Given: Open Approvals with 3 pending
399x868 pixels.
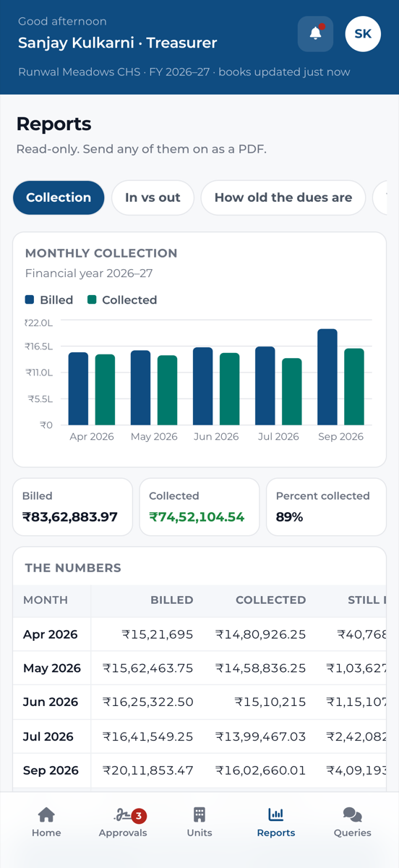Looking at the screenshot, I should tap(123, 822).
